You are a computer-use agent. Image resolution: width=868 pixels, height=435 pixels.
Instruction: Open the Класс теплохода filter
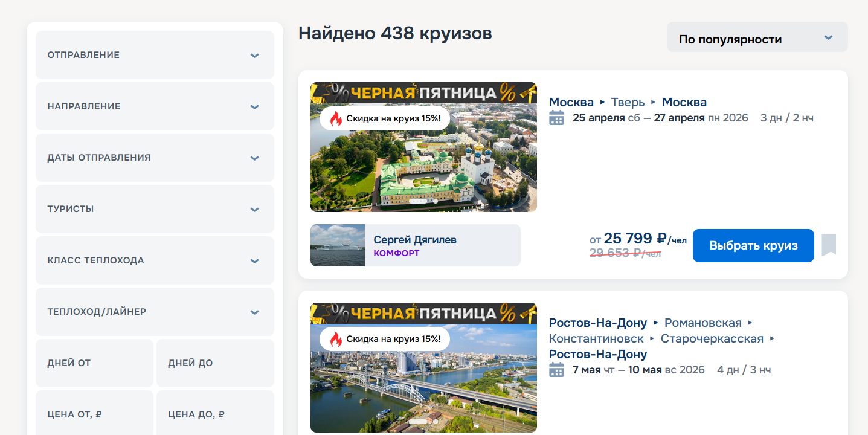[155, 260]
